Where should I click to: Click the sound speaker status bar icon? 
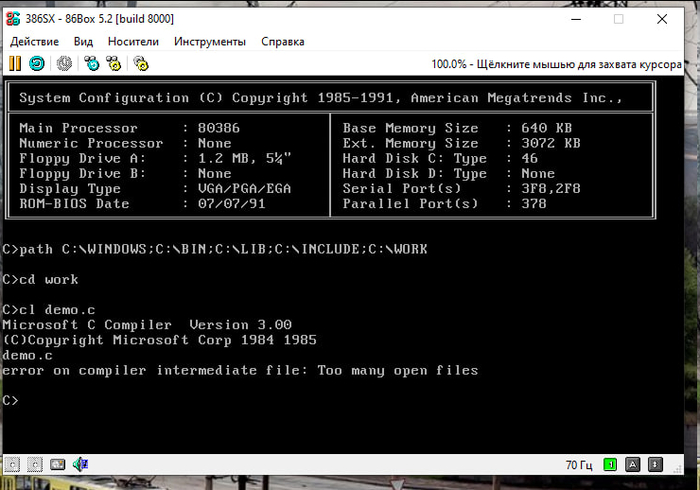pos(81,464)
